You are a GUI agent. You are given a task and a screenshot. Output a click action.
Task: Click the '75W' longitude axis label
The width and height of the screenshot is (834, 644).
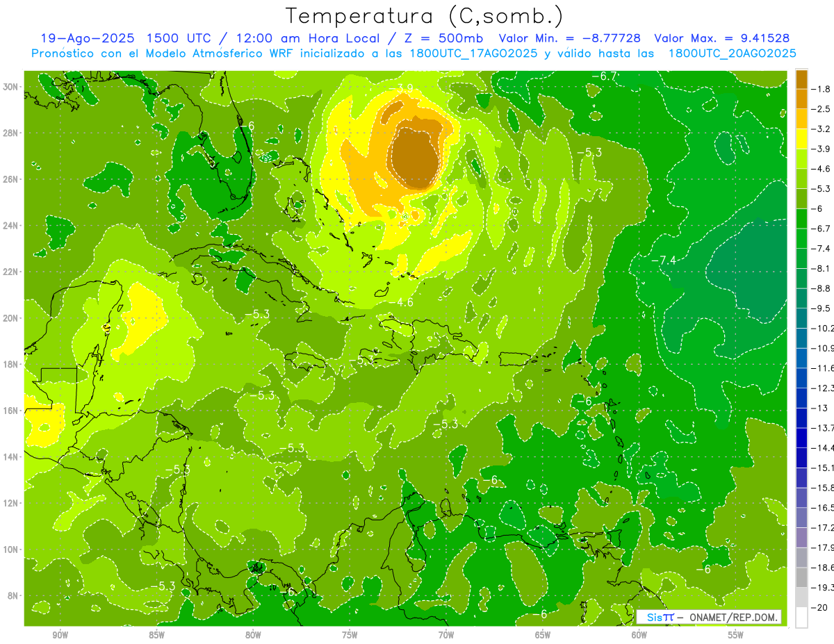point(350,635)
